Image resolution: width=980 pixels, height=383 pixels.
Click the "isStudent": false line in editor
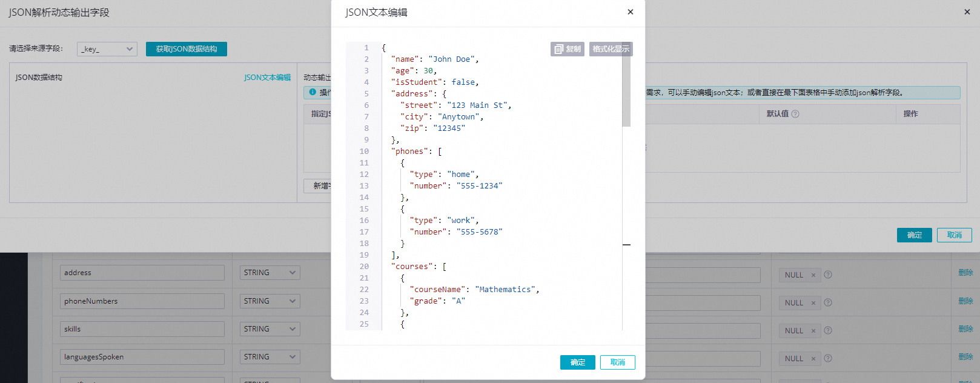435,82
